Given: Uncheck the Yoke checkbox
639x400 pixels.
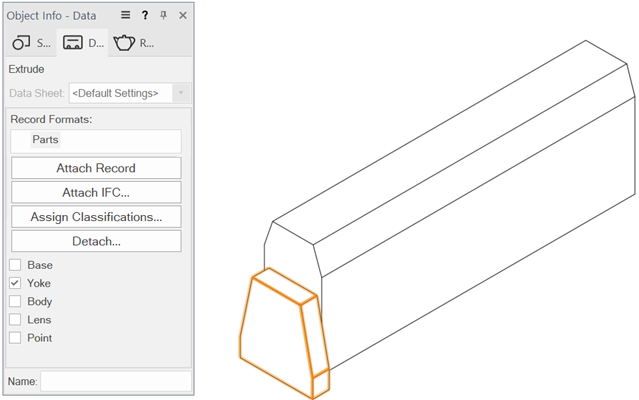Looking at the screenshot, I should 15,283.
